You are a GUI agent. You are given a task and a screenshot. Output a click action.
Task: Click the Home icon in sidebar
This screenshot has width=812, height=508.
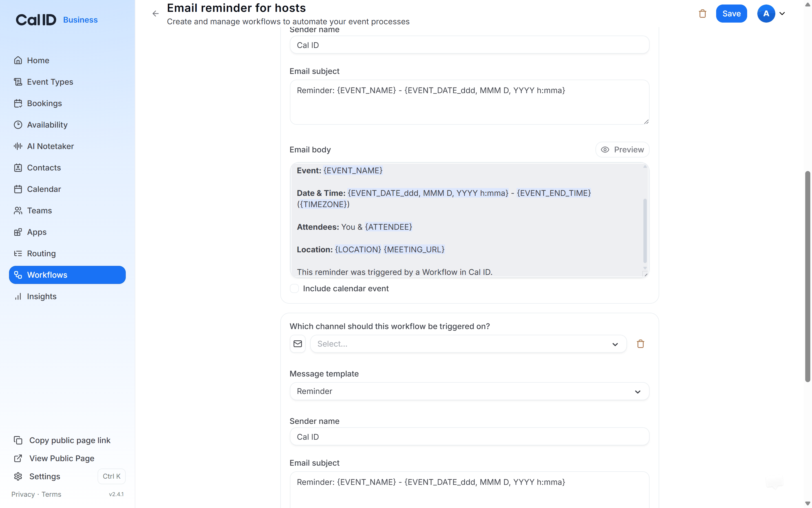(x=18, y=60)
